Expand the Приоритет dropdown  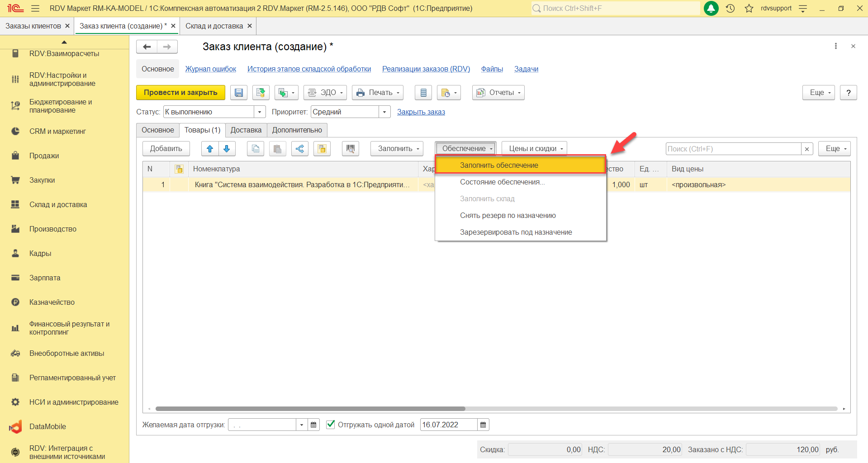click(x=384, y=112)
